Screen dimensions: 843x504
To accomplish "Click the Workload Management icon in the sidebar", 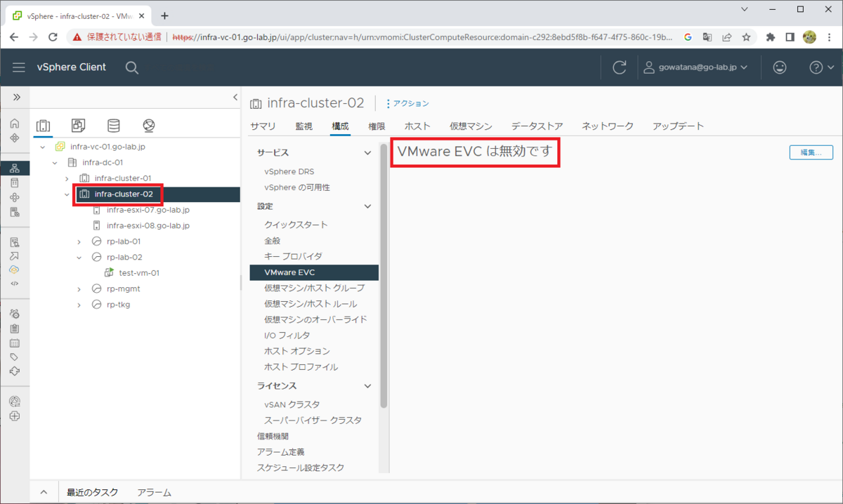I will [15, 197].
